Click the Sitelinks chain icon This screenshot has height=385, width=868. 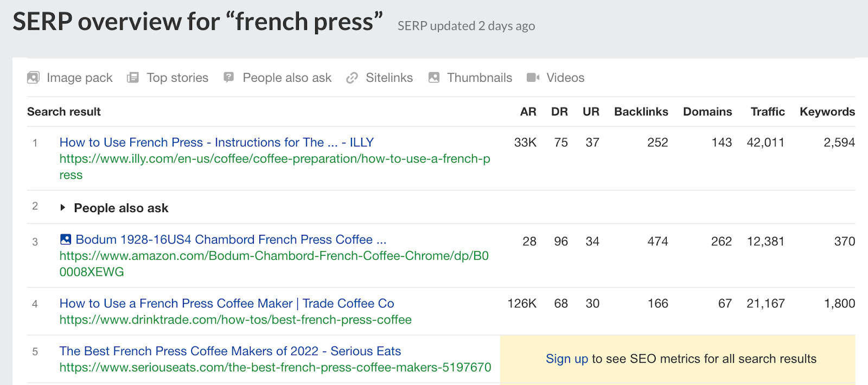click(352, 78)
